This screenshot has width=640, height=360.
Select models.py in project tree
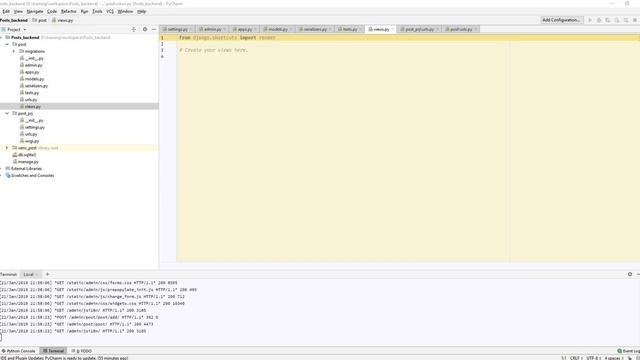pyautogui.click(x=34, y=79)
